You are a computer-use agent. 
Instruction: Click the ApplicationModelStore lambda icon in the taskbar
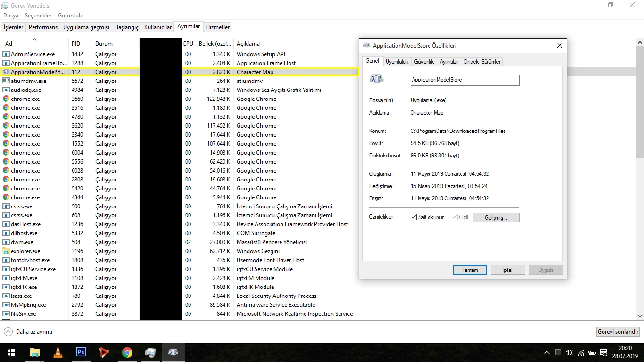173,353
